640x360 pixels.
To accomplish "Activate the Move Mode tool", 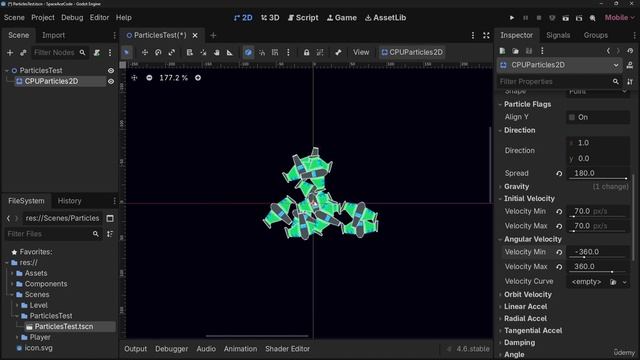I will coord(145,52).
